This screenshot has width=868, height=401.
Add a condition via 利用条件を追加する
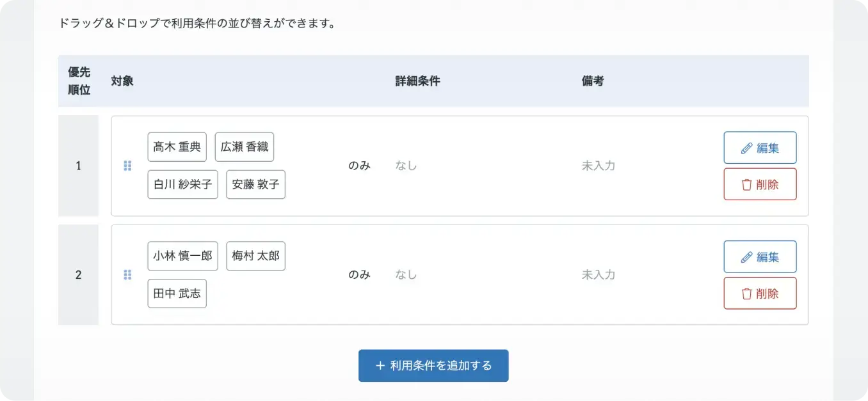pos(433,366)
